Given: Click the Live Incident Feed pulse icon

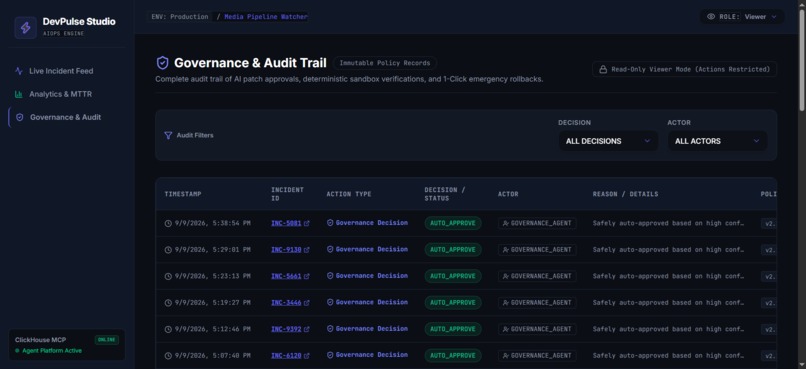Looking at the screenshot, I should click(19, 71).
